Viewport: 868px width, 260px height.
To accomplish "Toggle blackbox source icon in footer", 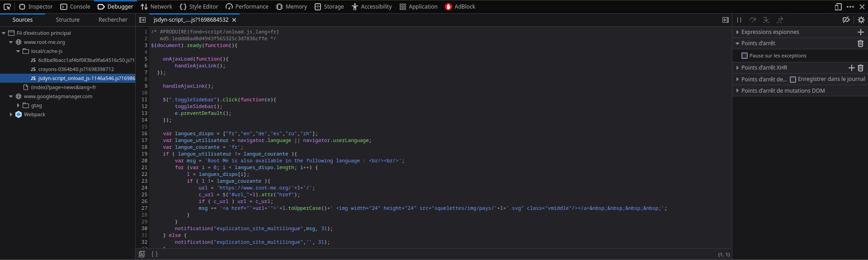I will pyautogui.click(x=142, y=254).
